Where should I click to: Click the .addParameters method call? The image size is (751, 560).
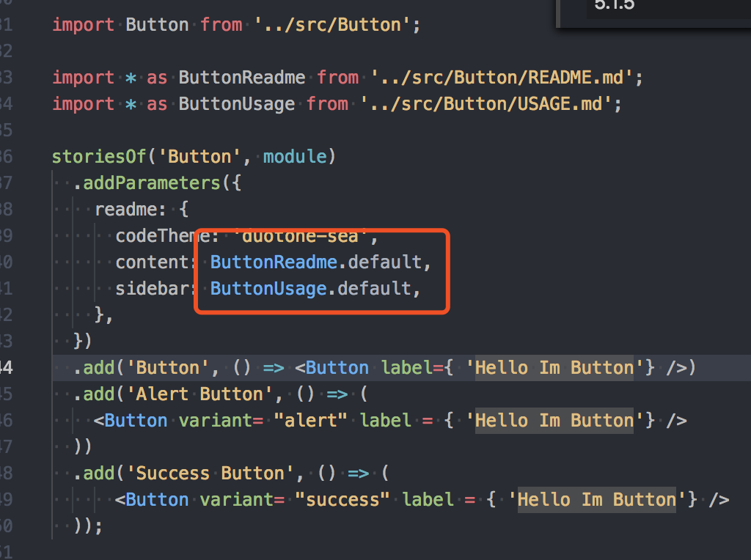[147, 183]
